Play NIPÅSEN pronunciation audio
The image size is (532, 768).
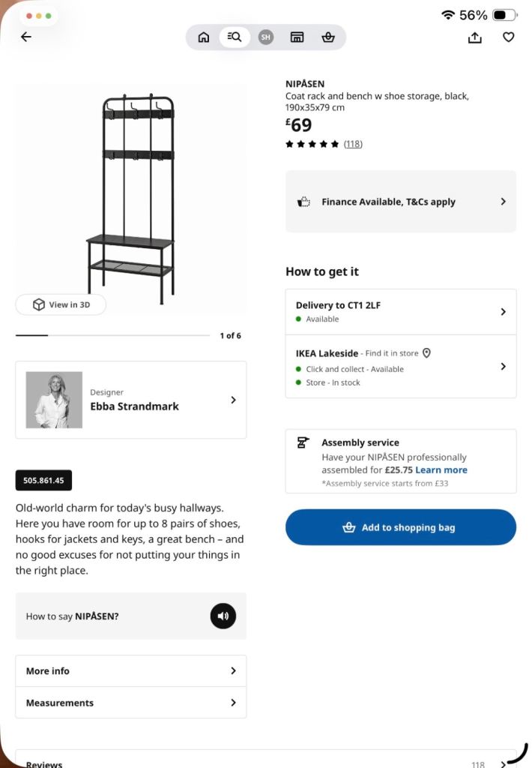pyautogui.click(x=223, y=616)
